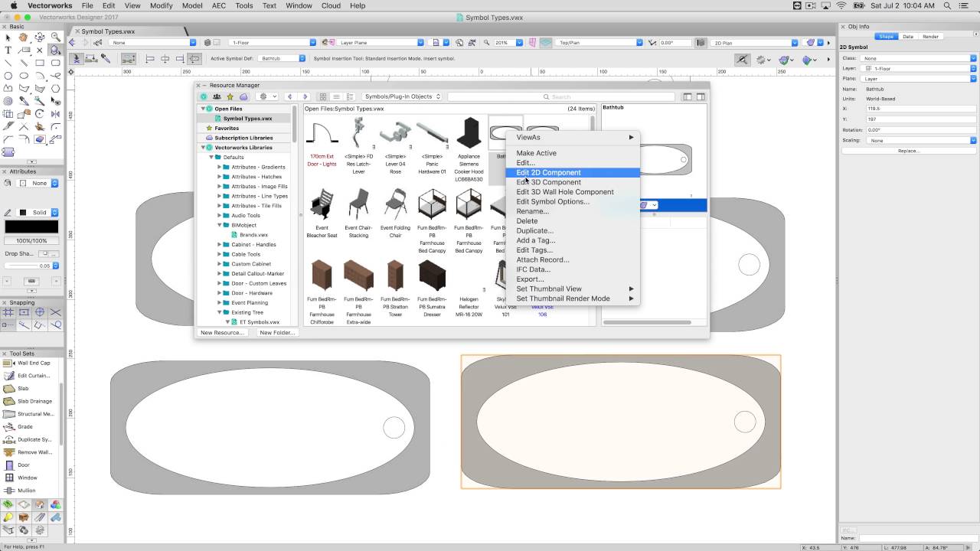Toggle Snap to Angle in Snapping palette
The width and height of the screenshot is (980, 551).
(40, 312)
